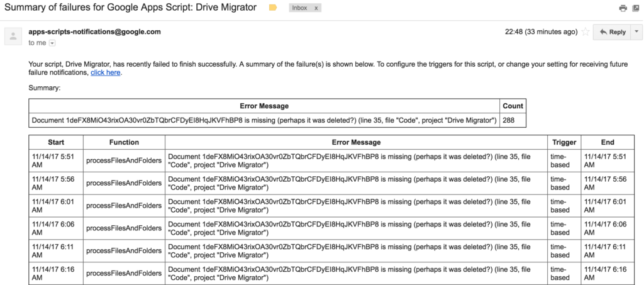Image resolution: width=644 pixels, height=285 pixels.
Task: Open email in new window icon
Action: point(636,8)
